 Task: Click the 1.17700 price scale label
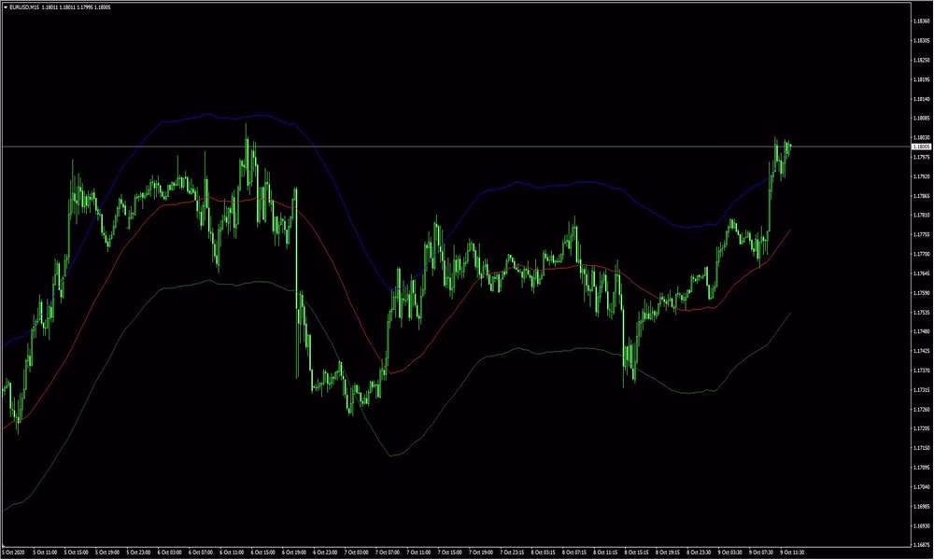point(922,254)
